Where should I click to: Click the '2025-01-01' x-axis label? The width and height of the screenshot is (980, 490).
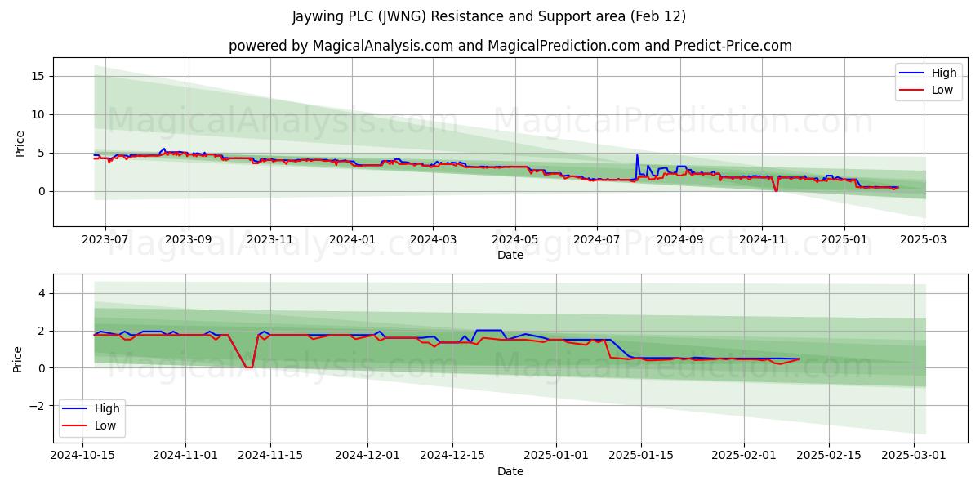556,457
